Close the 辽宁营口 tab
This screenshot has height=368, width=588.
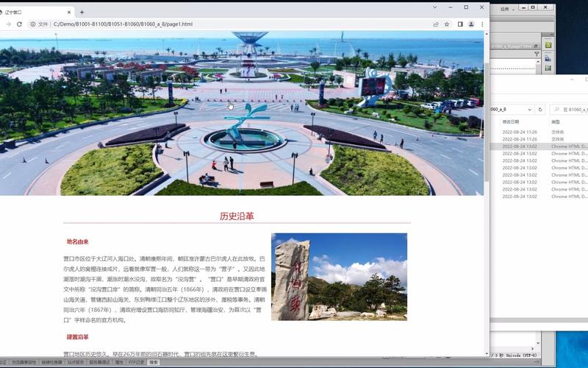[69, 13]
